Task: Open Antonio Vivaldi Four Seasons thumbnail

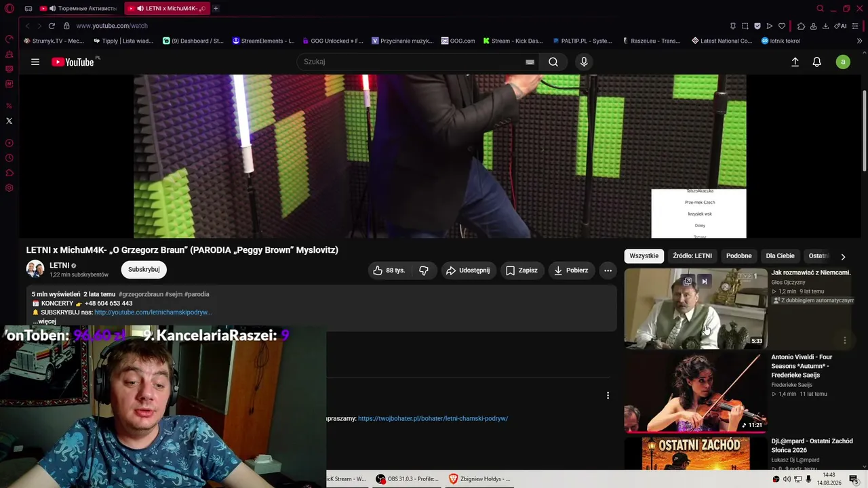Action: 696,393
